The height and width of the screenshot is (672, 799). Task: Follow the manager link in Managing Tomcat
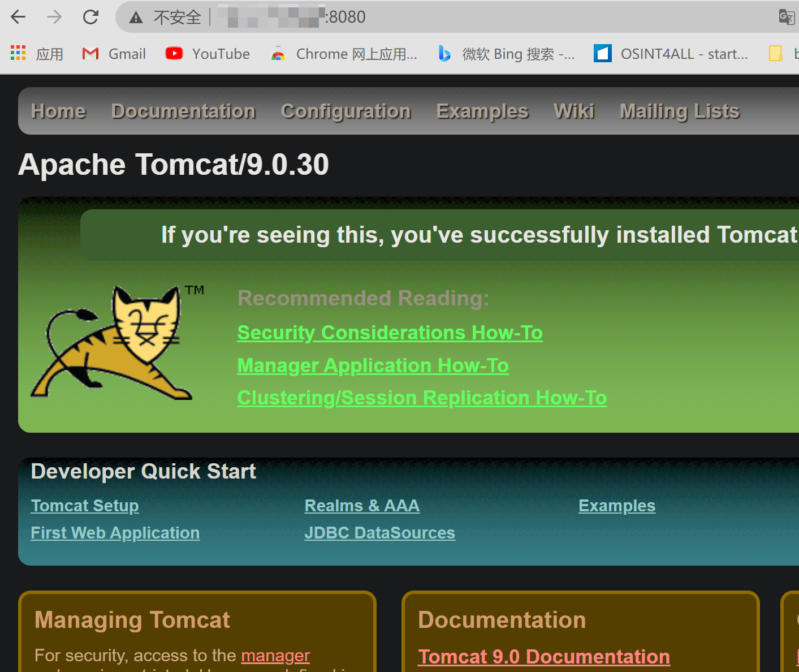275,655
